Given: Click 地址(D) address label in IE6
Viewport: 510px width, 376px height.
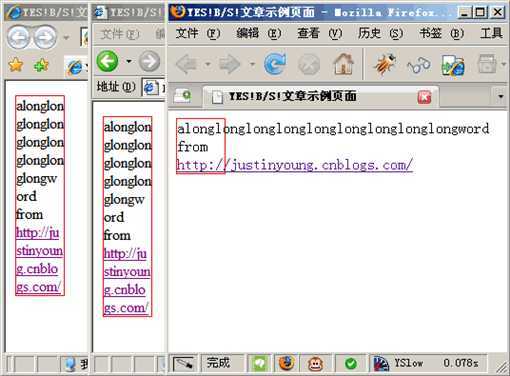Looking at the screenshot, I should click(x=116, y=87).
